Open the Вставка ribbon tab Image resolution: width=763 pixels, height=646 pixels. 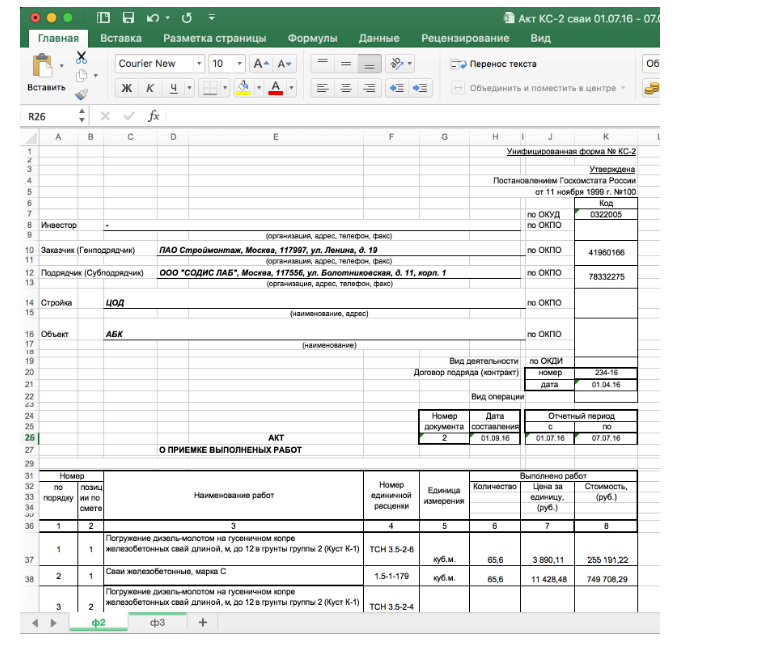click(120, 38)
